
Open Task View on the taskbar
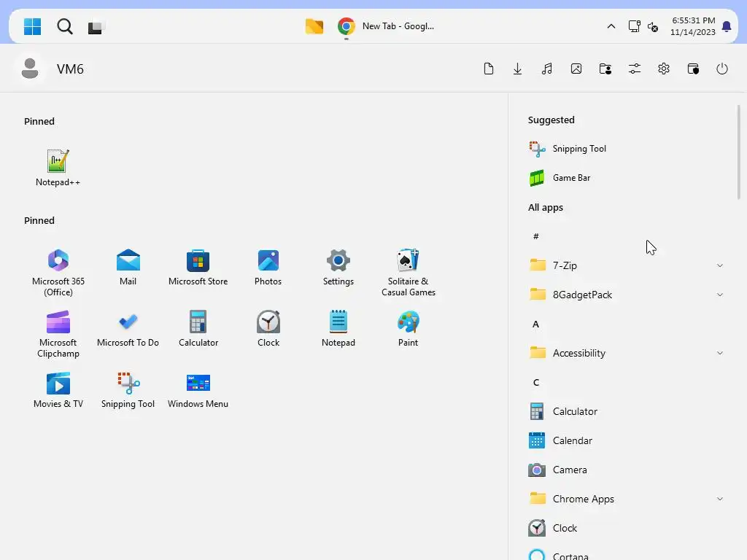[96, 27]
